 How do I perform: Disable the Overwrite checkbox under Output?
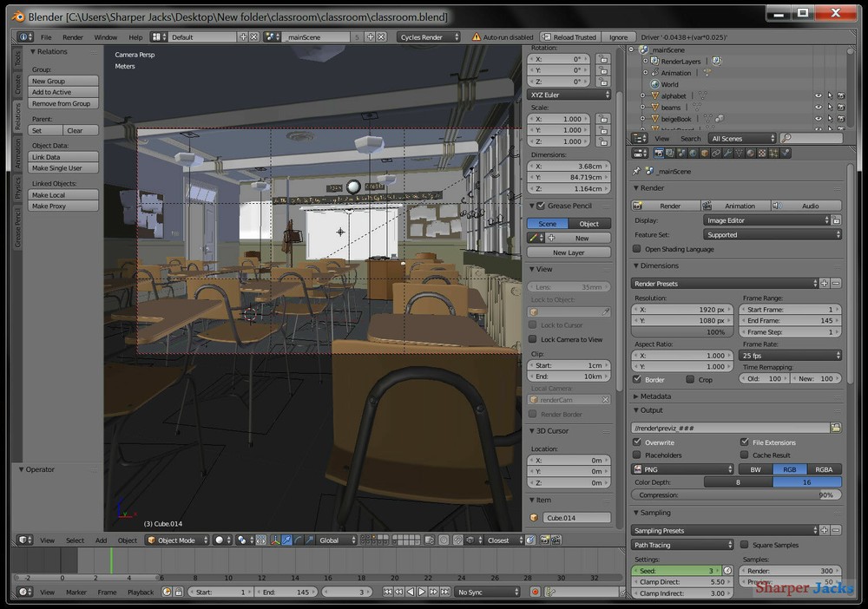point(638,442)
